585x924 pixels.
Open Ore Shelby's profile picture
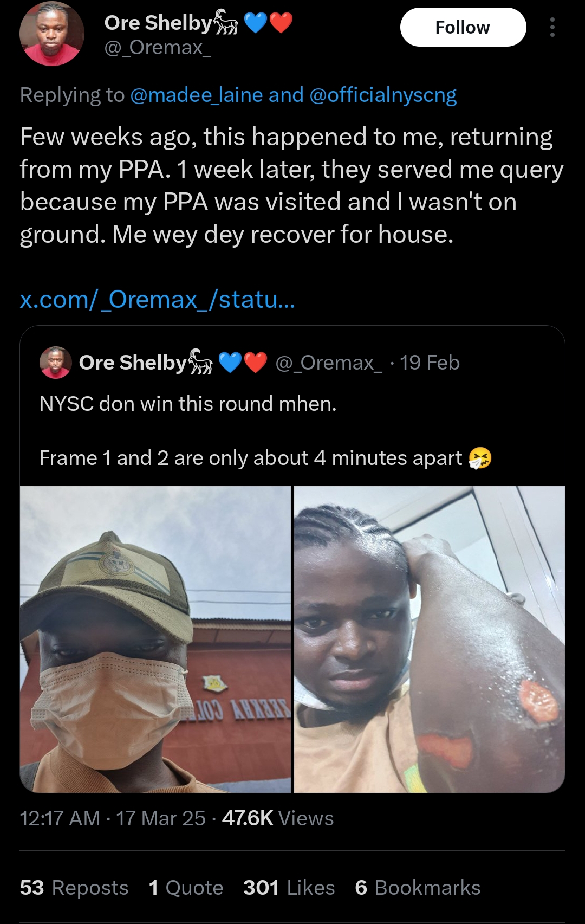[52, 34]
